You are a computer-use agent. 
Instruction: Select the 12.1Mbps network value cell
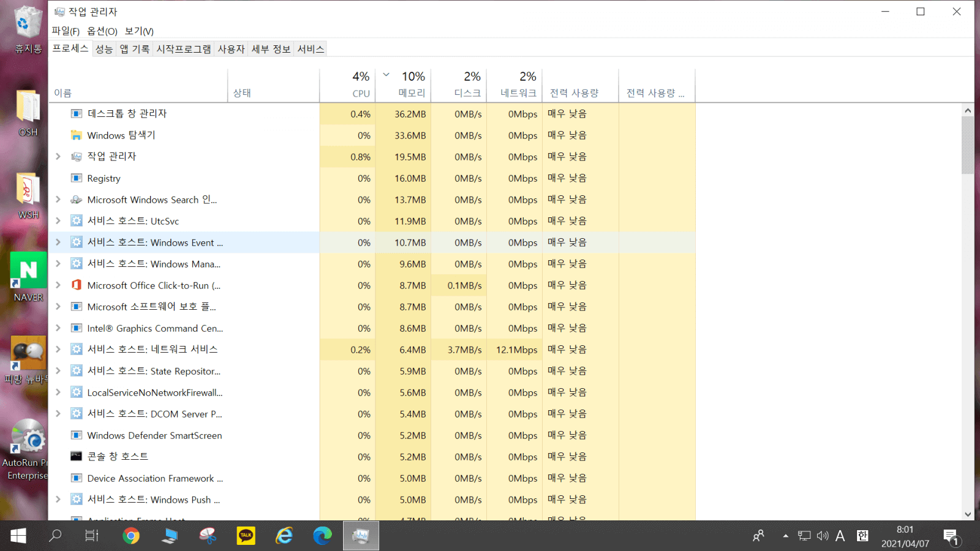pos(514,350)
